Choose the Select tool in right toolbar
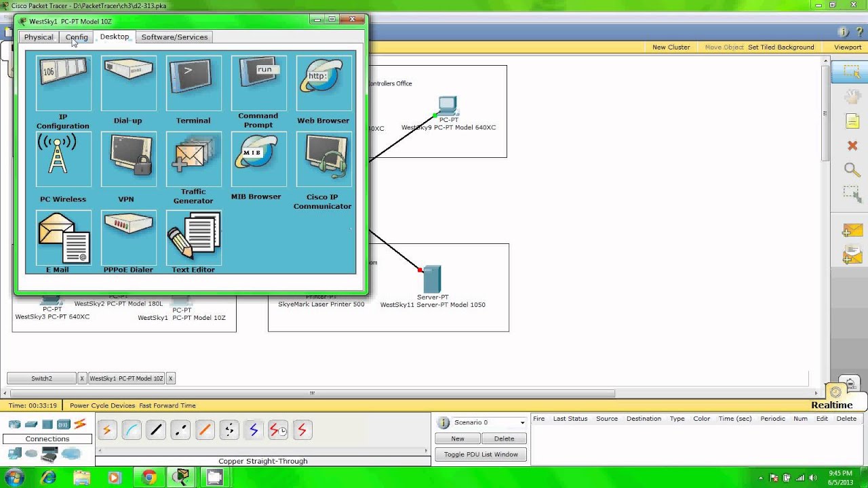Image resolution: width=868 pixels, height=488 pixels. 852,73
